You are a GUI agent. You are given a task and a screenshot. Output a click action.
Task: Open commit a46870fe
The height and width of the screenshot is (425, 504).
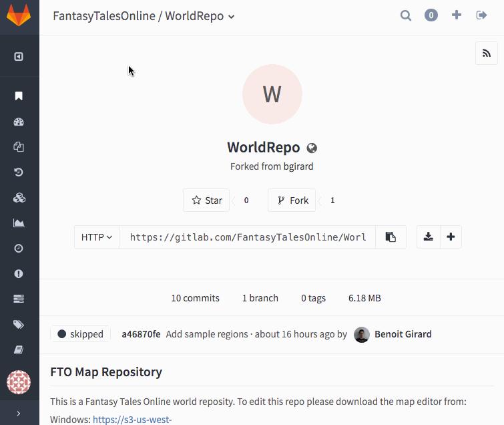(x=141, y=334)
